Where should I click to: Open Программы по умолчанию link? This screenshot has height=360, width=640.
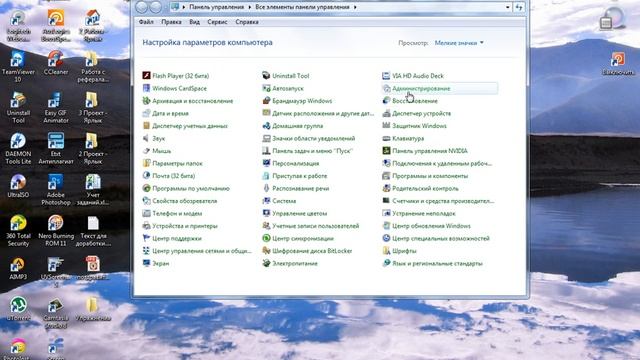click(x=191, y=188)
